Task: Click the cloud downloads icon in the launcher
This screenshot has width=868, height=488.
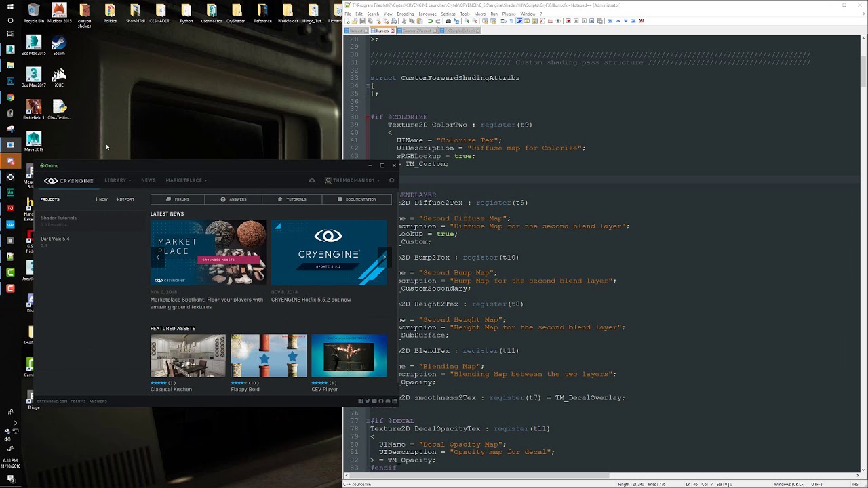Action: pos(312,180)
